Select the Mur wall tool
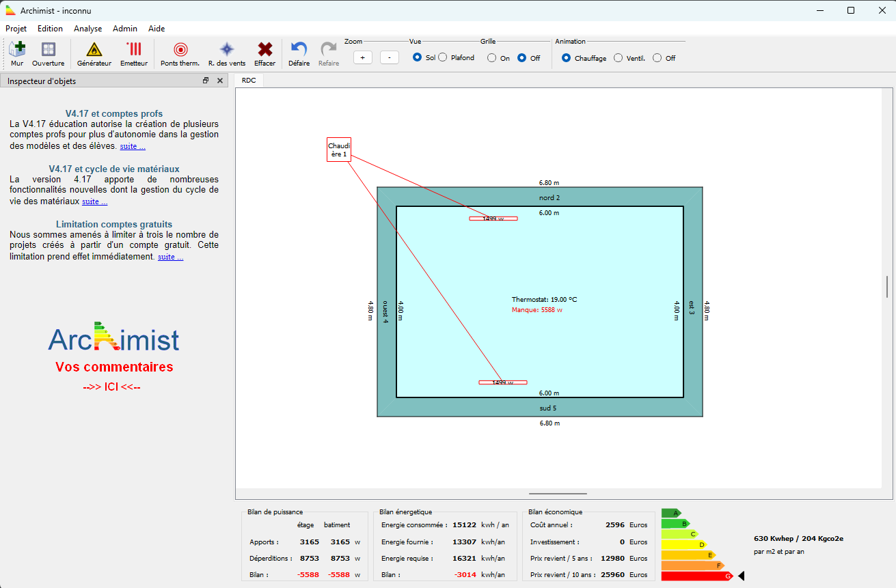The image size is (896, 588). (17, 53)
